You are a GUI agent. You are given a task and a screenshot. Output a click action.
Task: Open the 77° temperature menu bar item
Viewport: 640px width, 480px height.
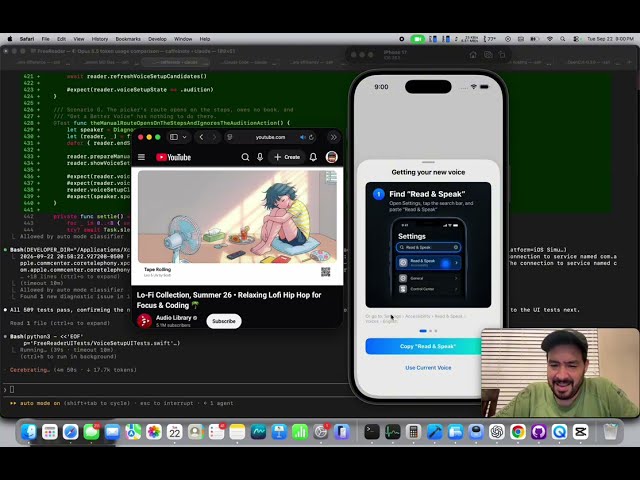click(489, 39)
